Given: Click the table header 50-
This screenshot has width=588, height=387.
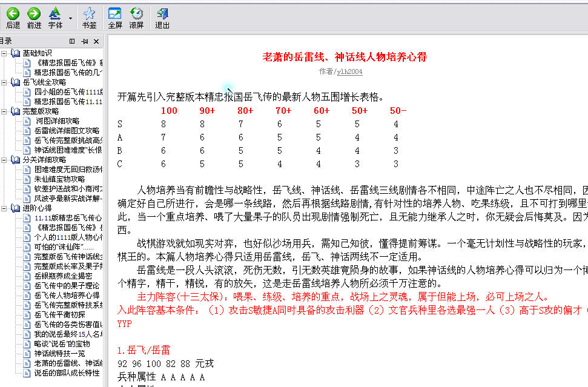Looking at the screenshot, I should click(x=398, y=111).
